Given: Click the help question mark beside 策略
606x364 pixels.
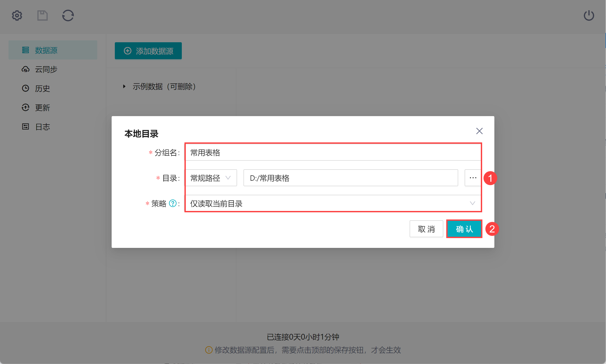Looking at the screenshot, I should tap(173, 204).
